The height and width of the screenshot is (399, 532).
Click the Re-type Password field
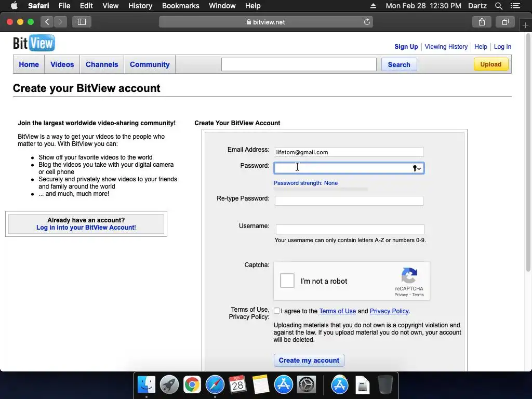349,201
